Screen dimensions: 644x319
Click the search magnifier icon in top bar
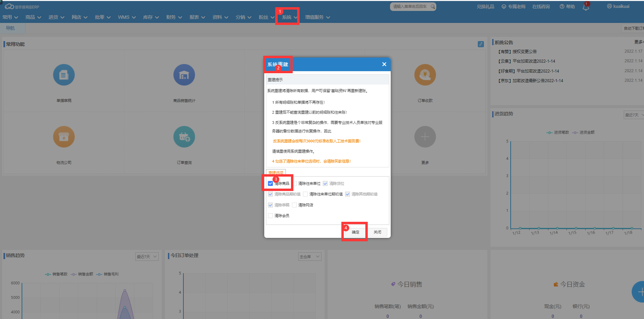433,7
